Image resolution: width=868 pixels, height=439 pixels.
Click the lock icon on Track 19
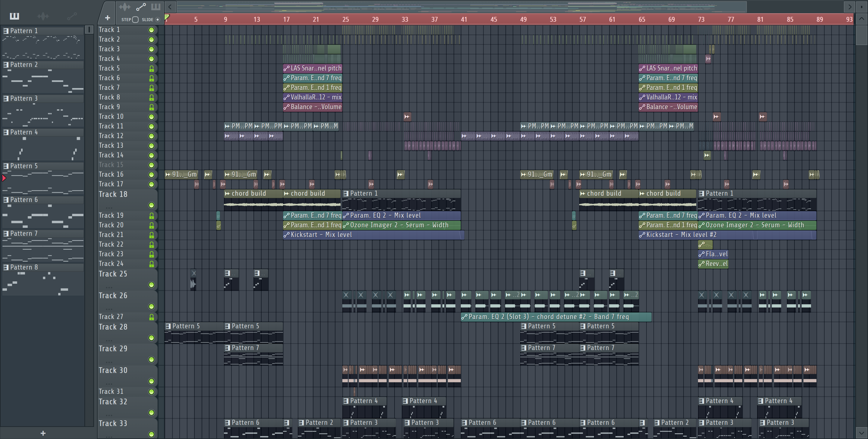pyautogui.click(x=152, y=216)
